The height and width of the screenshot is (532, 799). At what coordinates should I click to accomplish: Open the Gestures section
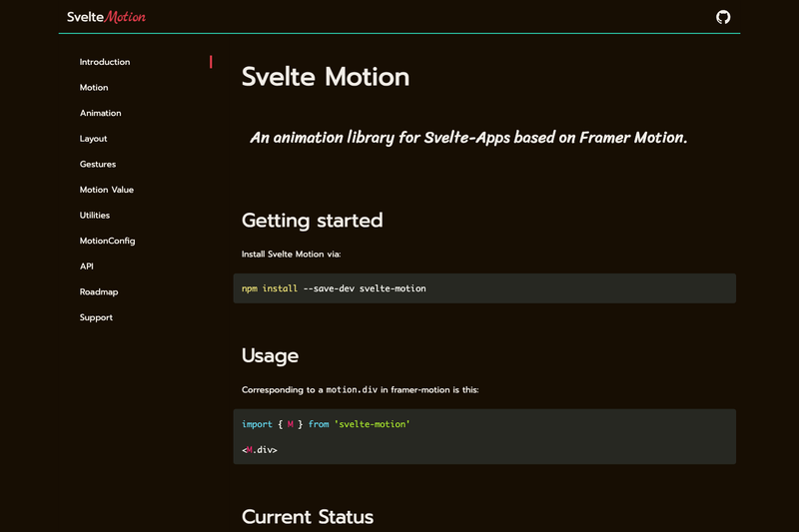click(x=98, y=164)
